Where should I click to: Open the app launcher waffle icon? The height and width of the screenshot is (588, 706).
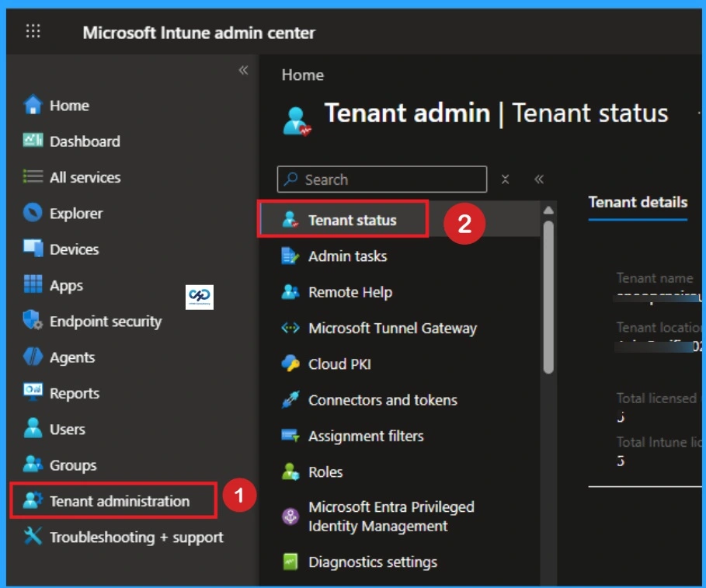[33, 31]
